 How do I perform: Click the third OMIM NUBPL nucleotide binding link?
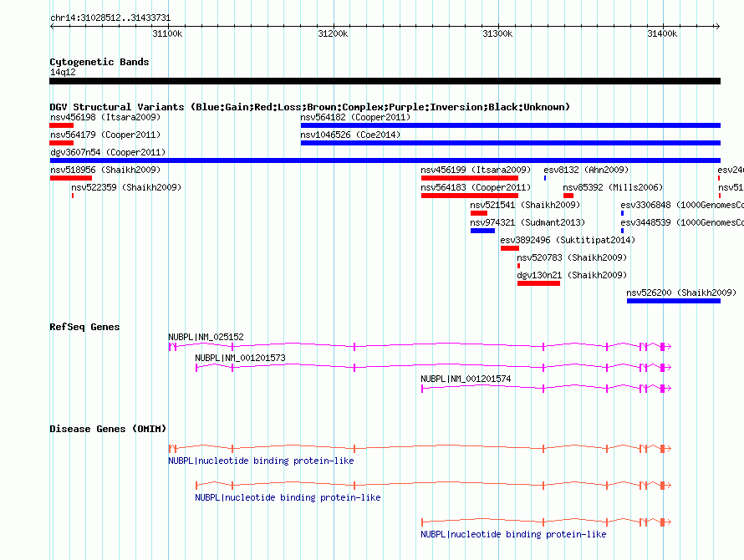pos(513,534)
